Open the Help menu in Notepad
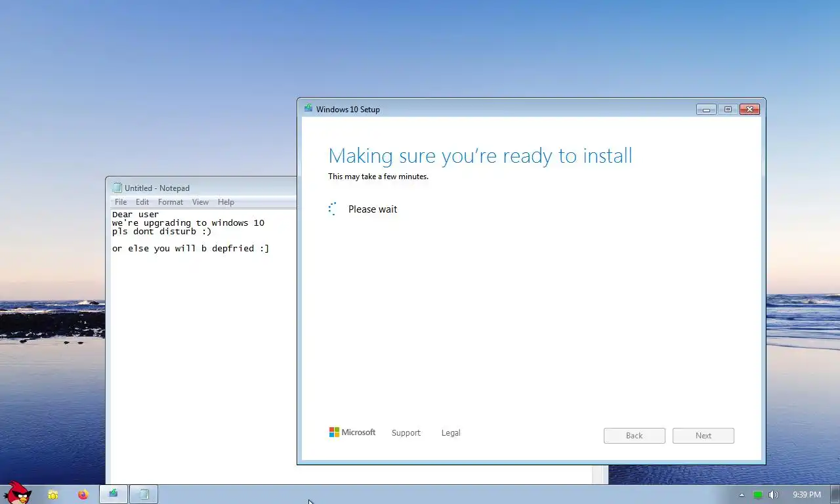This screenshot has height=504, width=840. 226,202
